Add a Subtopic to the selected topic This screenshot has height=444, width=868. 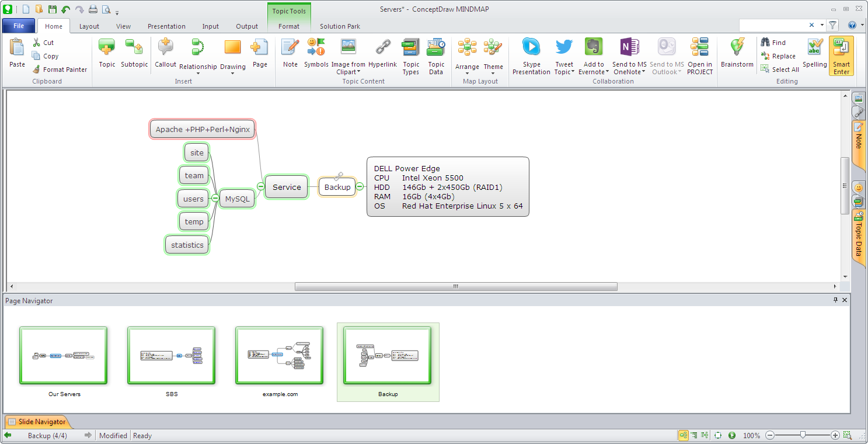click(x=134, y=54)
